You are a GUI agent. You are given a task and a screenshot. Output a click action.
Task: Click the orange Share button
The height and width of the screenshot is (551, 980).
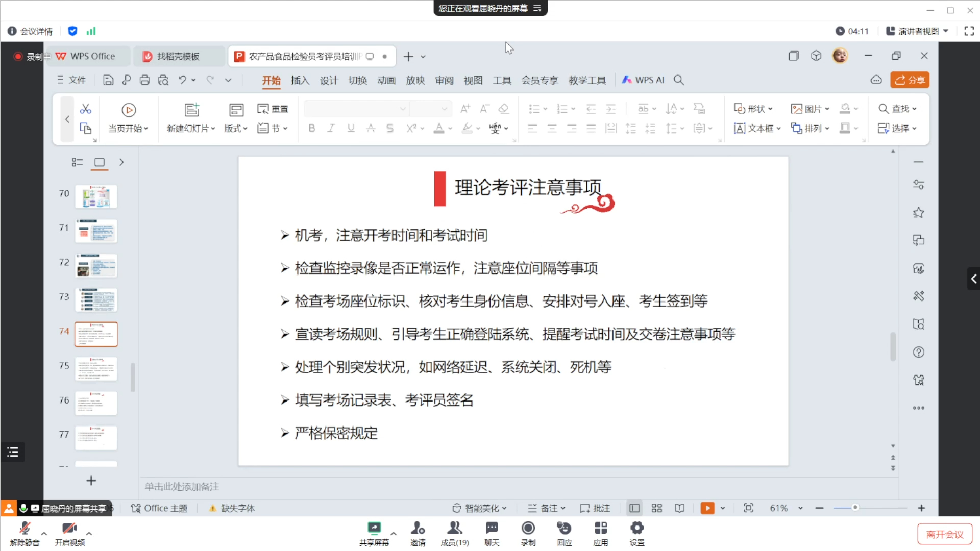910,80
